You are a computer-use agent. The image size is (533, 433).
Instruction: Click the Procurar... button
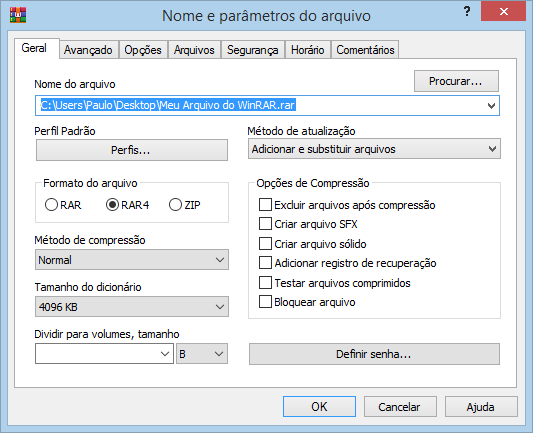point(456,81)
